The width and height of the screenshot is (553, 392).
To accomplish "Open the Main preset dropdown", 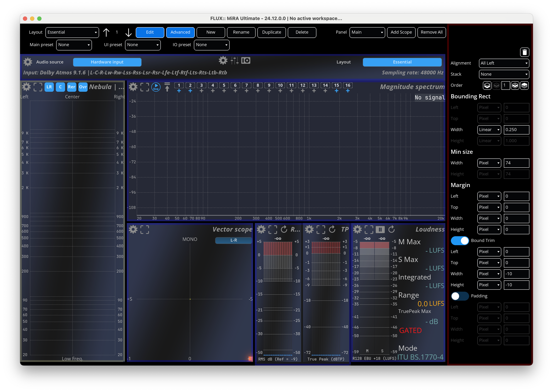I will click(74, 45).
